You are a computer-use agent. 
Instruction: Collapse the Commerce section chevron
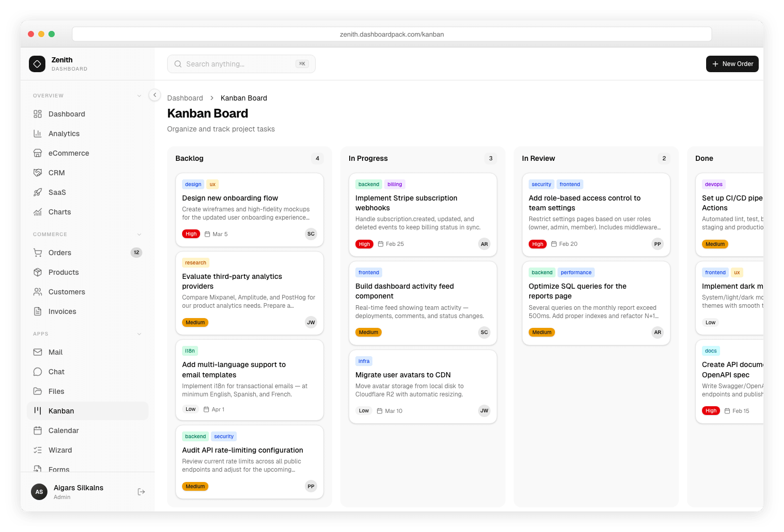(x=139, y=234)
